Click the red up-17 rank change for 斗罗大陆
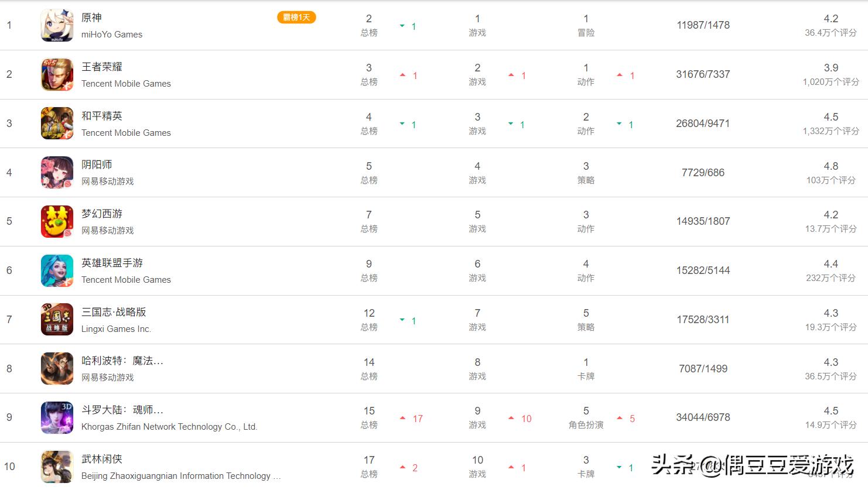This screenshot has height=490, width=868. 411,419
